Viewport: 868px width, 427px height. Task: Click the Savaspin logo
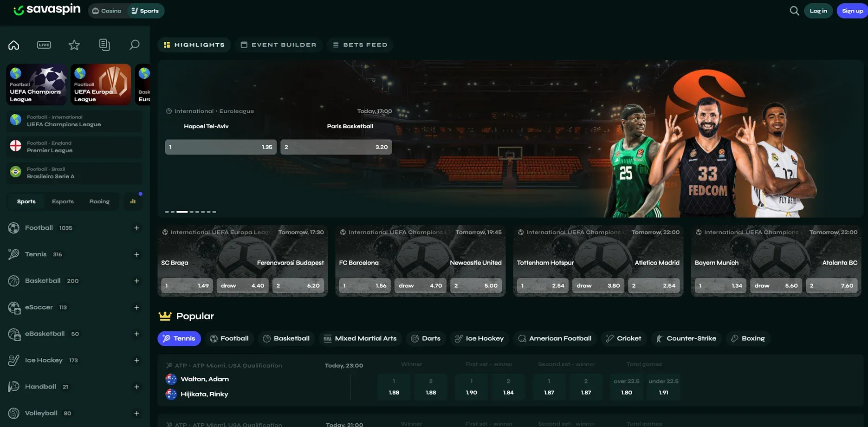click(46, 9)
